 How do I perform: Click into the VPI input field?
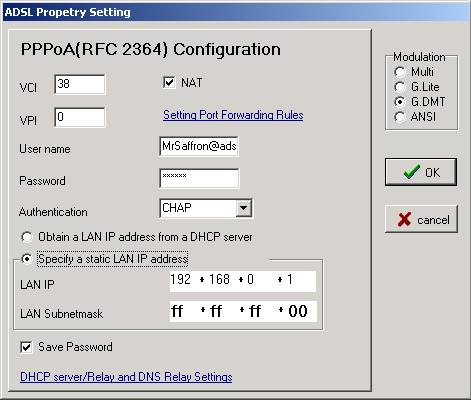click(80, 117)
